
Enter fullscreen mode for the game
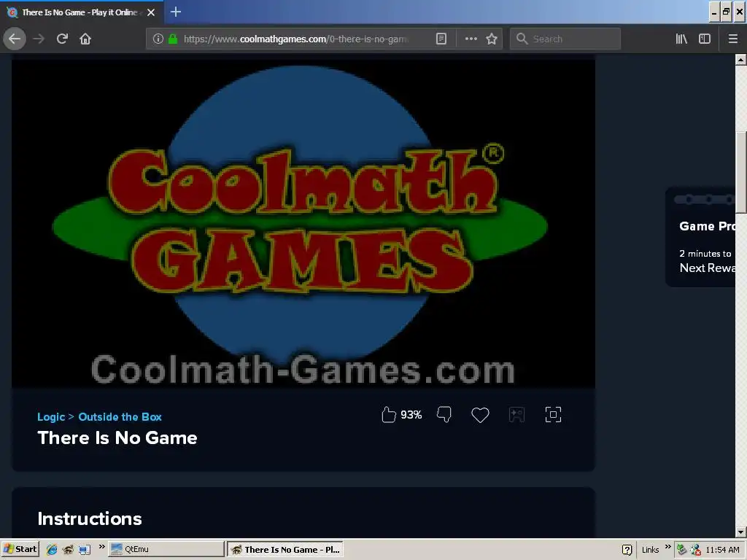pyautogui.click(x=553, y=415)
